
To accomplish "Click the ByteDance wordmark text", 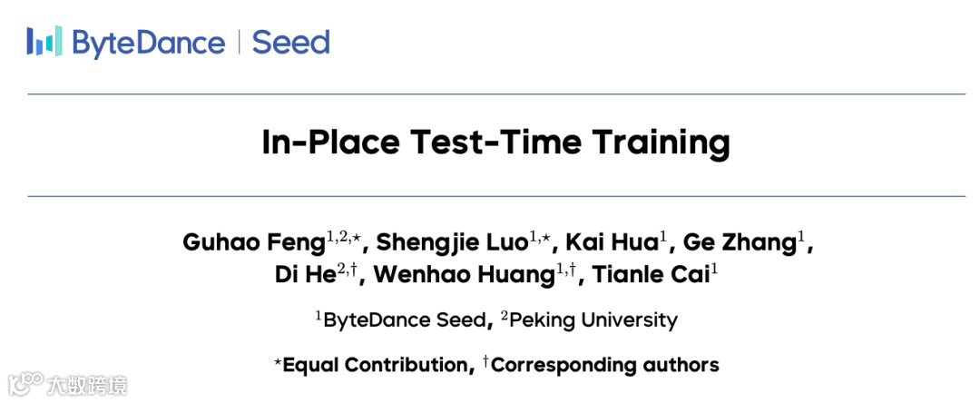I will [x=149, y=43].
